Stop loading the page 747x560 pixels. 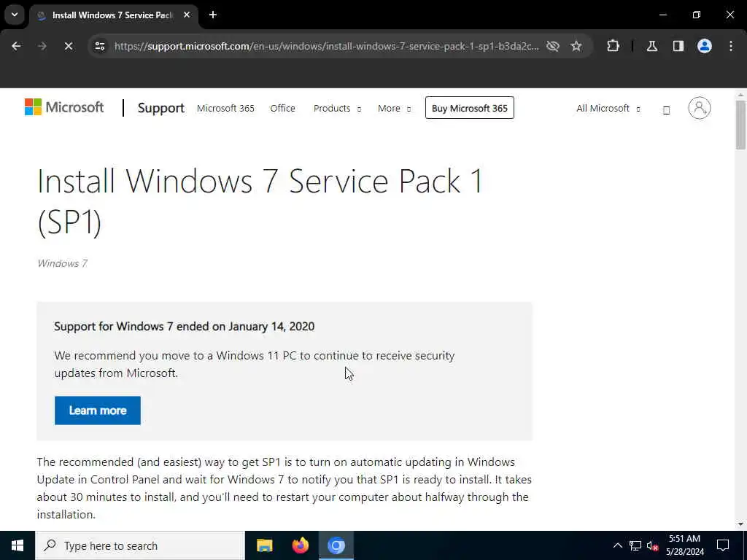[x=69, y=46]
